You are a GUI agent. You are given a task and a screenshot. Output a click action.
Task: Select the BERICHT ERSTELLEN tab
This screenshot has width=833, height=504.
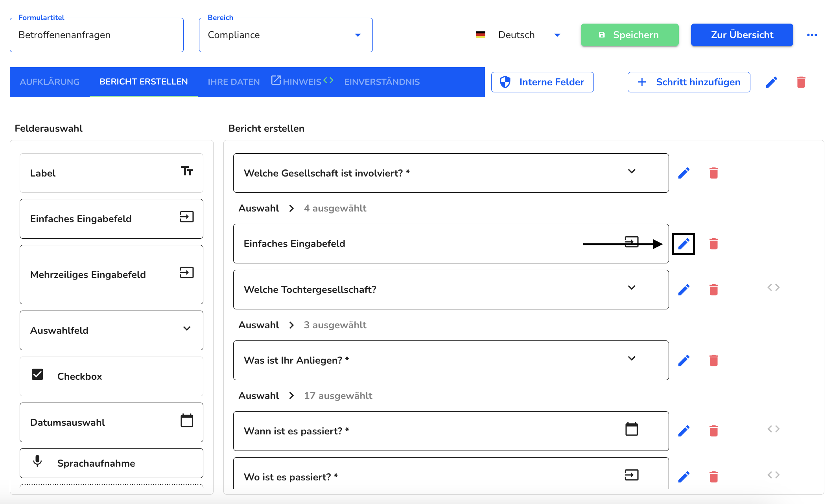tap(144, 82)
